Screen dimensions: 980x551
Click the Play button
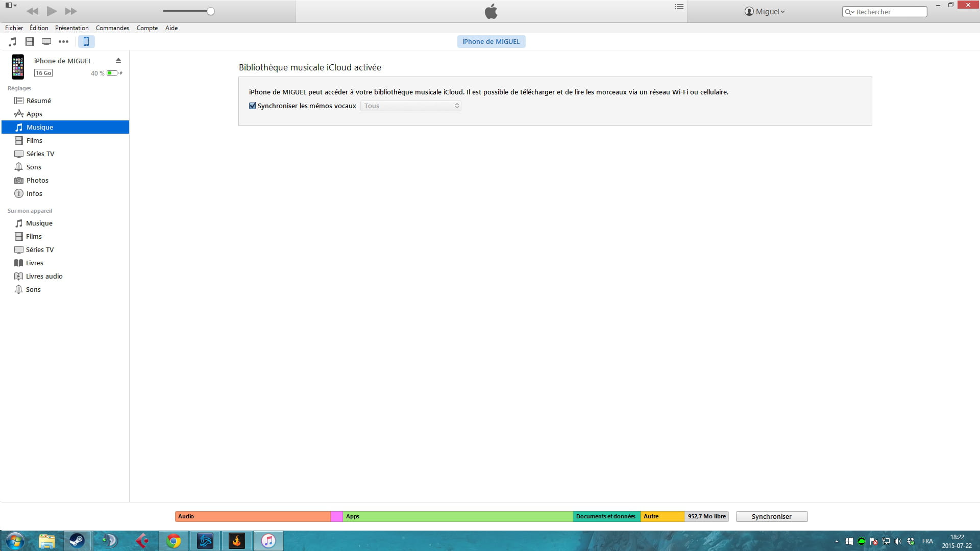pyautogui.click(x=52, y=11)
